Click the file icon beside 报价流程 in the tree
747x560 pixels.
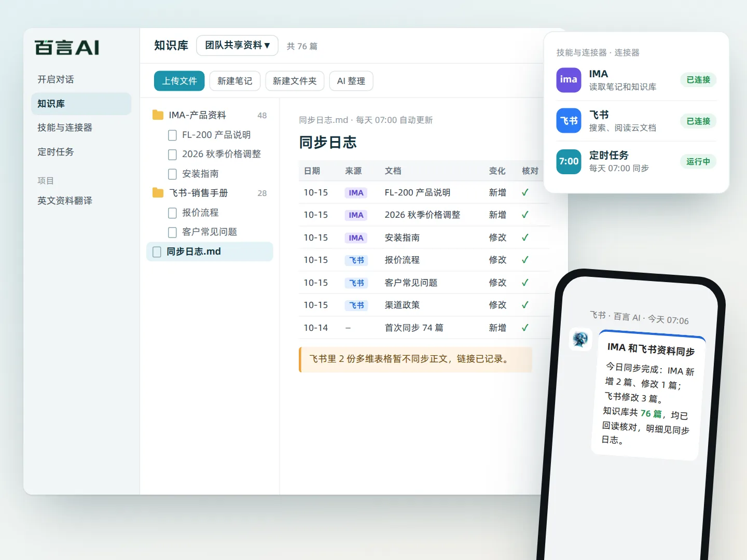point(172,213)
